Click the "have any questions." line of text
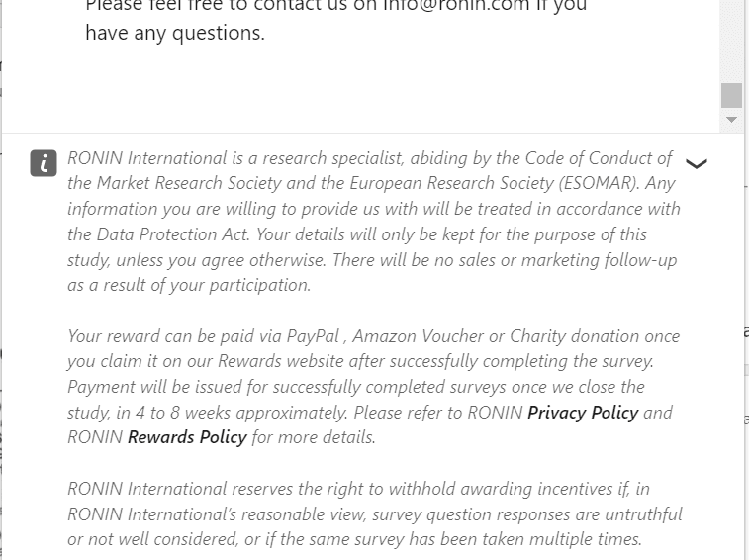 point(174,33)
